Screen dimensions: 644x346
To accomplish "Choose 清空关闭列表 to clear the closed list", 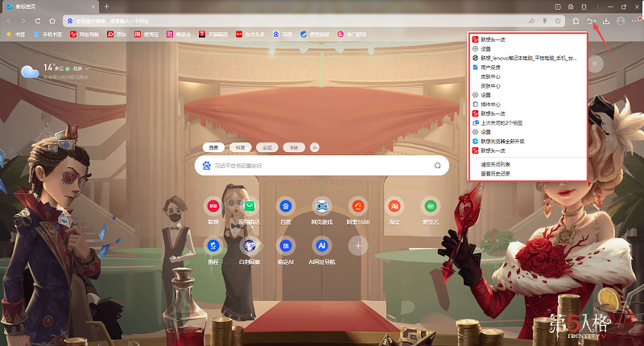I will point(528,164).
